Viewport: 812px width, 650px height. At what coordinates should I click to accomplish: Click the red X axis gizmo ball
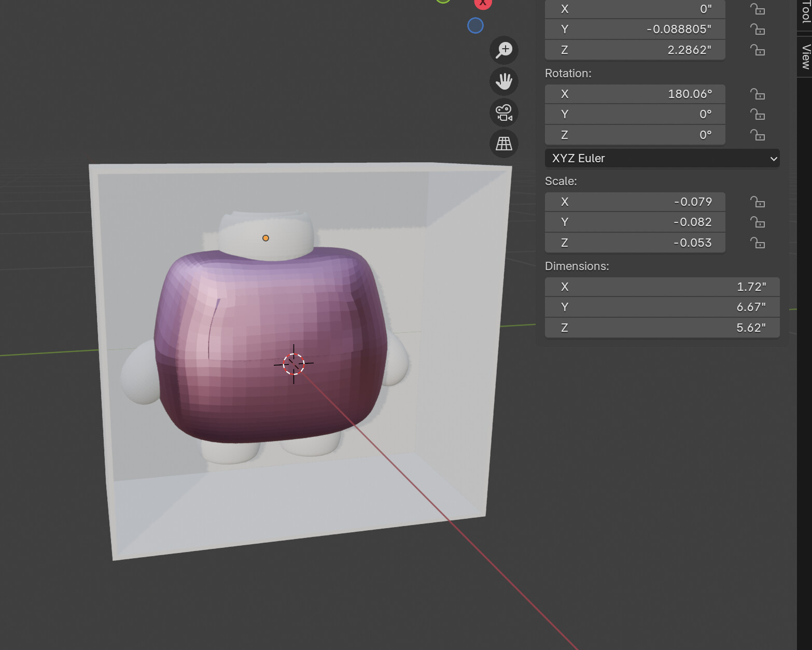tap(483, 3)
